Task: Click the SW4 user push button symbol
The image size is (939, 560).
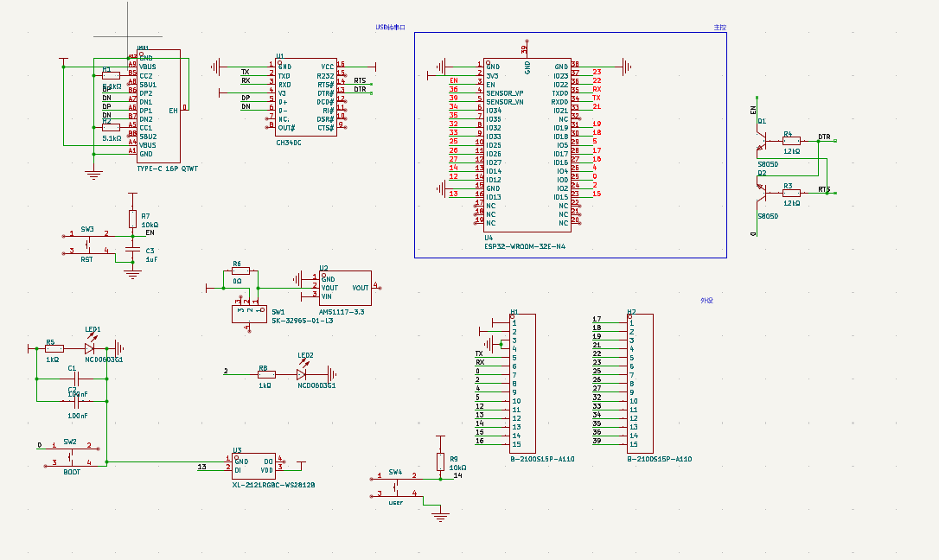Action: [x=396, y=485]
